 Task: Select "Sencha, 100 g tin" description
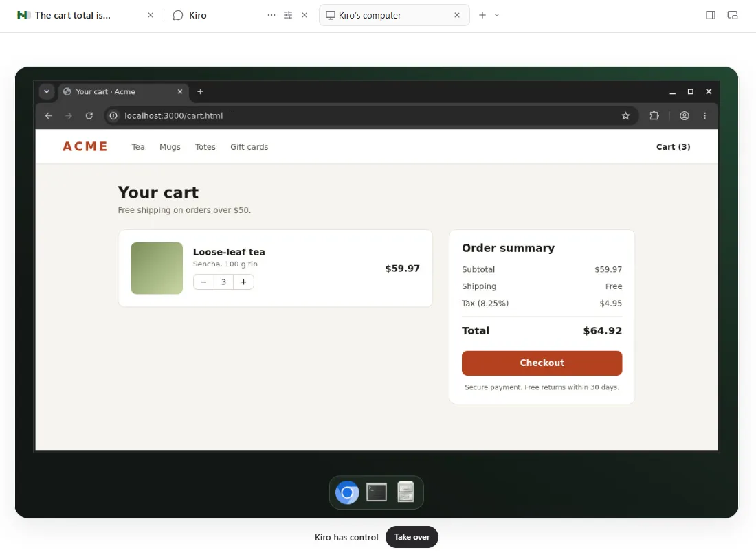[225, 264]
